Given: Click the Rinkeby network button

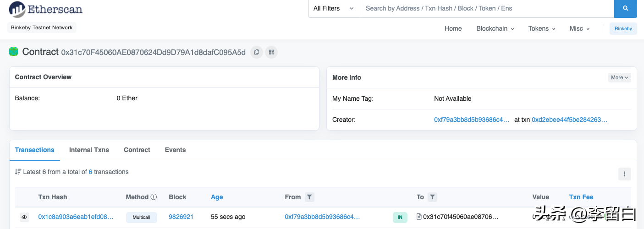Looking at the screenshot, I should [623, 28].
